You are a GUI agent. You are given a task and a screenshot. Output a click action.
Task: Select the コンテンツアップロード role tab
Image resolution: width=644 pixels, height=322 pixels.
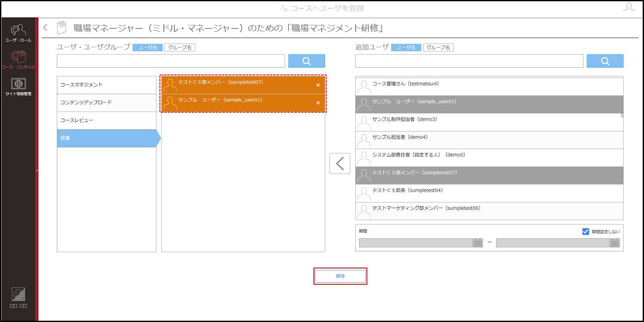[x=107, y=103]
